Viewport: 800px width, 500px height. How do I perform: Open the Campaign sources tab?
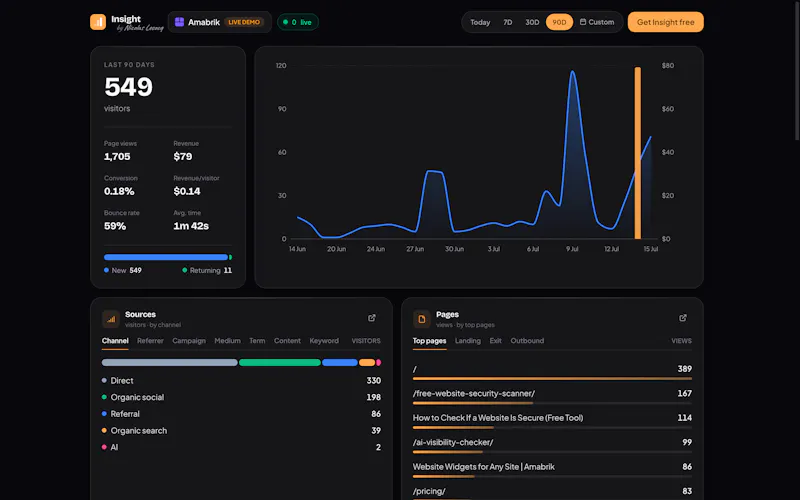(x=189, y=341)
